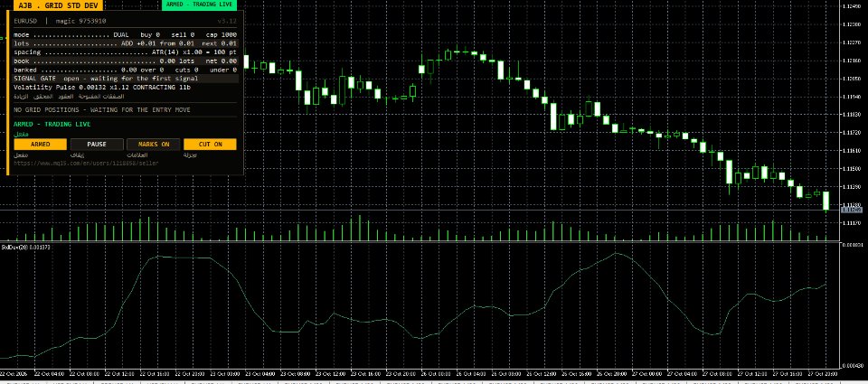Viewport: 868px width, 384px height.
Task: Click the green ARMED - TRADING LIVE badge at top
Action: [x=199, y=5]
